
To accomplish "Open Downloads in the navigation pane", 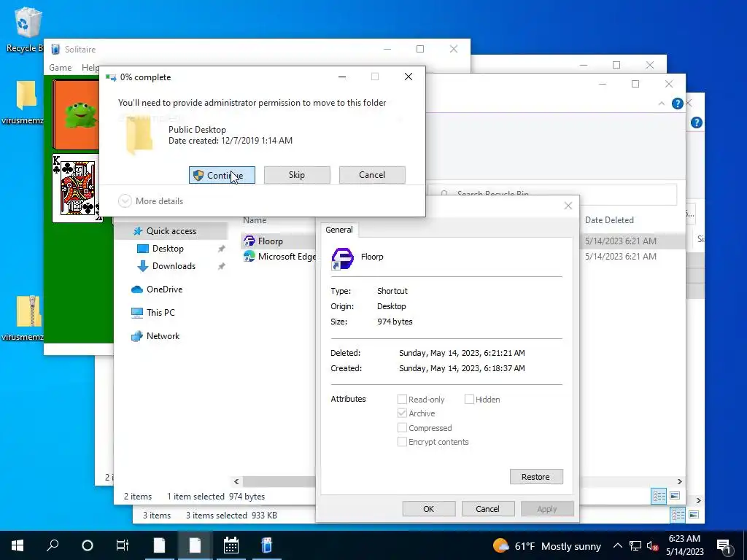I will click(174, 266).
